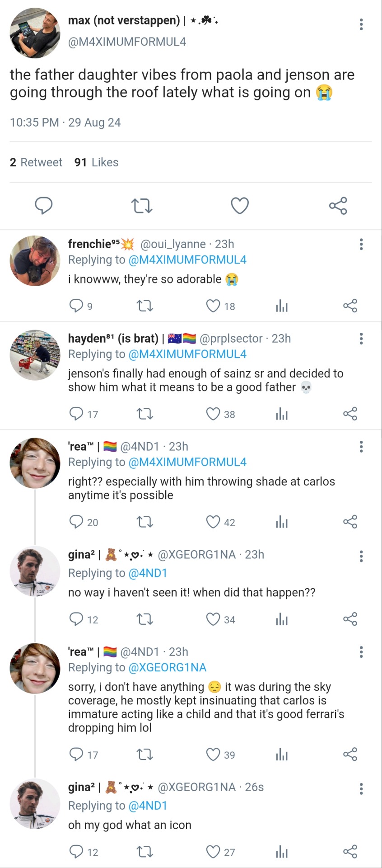View analytics on frenchie's reply

pyautogui.click(x=282, y=307)
